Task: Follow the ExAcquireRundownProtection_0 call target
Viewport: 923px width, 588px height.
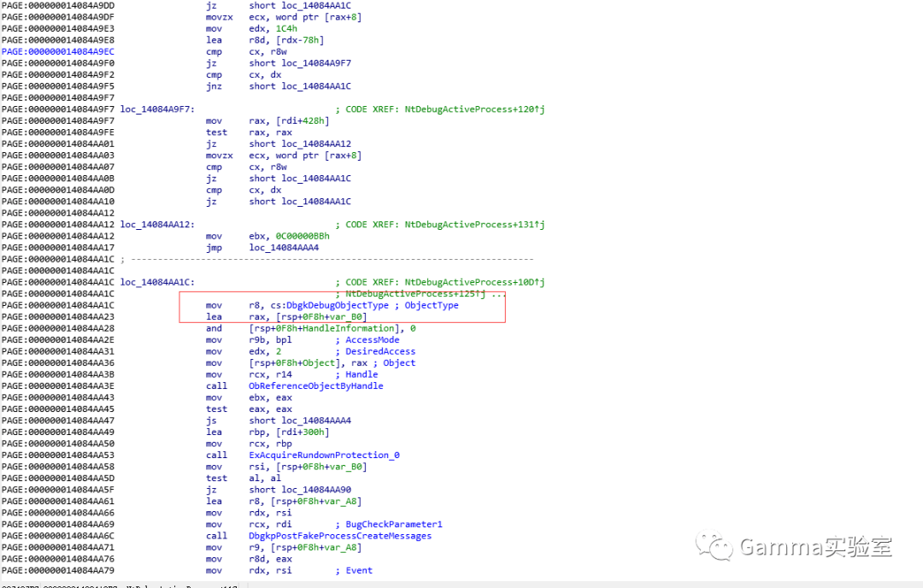Action: (x=323, y=455)
